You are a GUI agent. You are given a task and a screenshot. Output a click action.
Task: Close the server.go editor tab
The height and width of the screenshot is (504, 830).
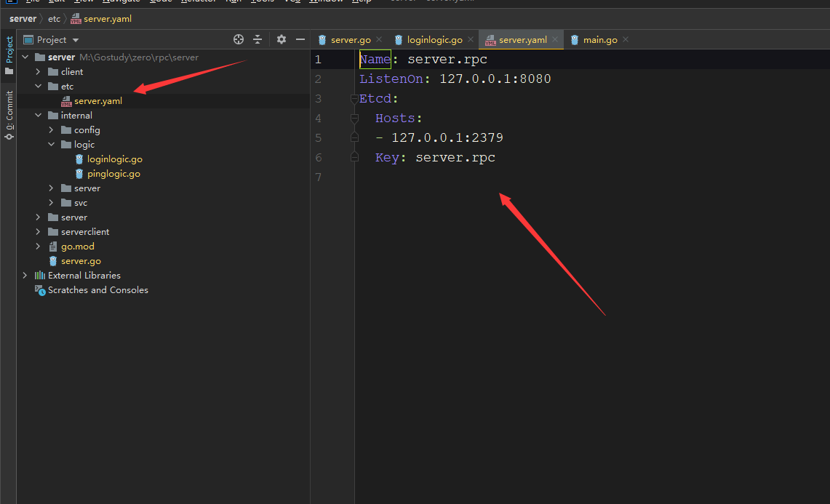(x=379, y=40)
